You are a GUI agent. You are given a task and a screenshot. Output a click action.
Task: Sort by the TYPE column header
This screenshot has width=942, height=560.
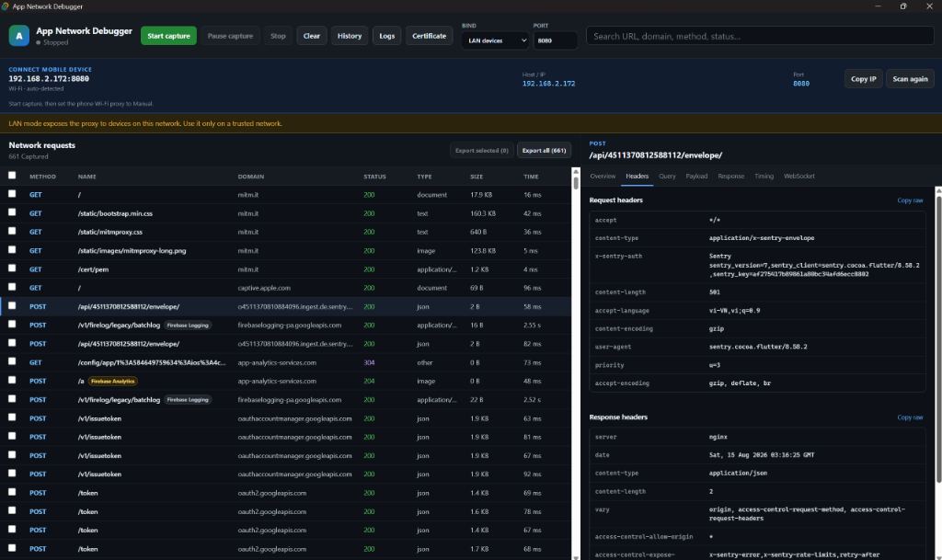coord(424,177)
